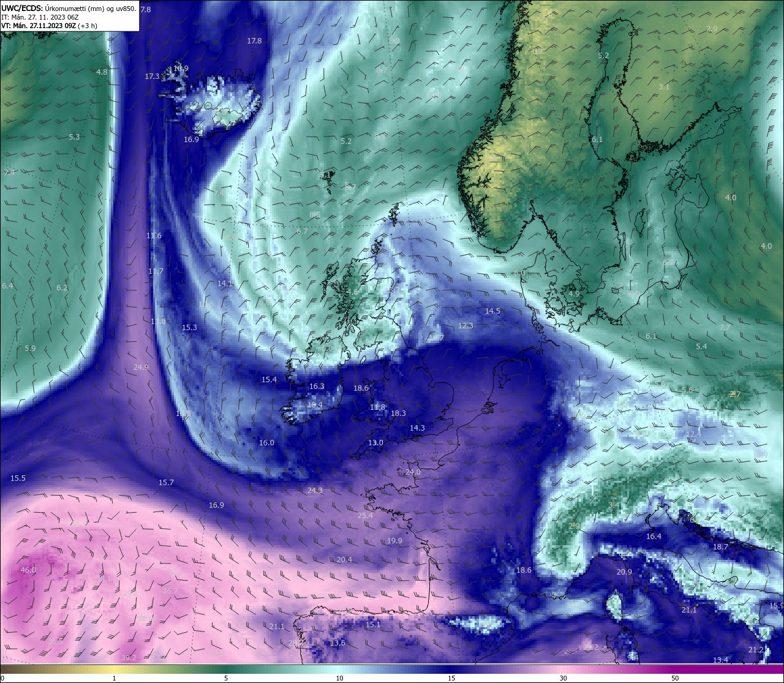Click the 5.3 value on the map
Image resolution: width=784 pixels, height=683 pixels.
coord(74,137)
